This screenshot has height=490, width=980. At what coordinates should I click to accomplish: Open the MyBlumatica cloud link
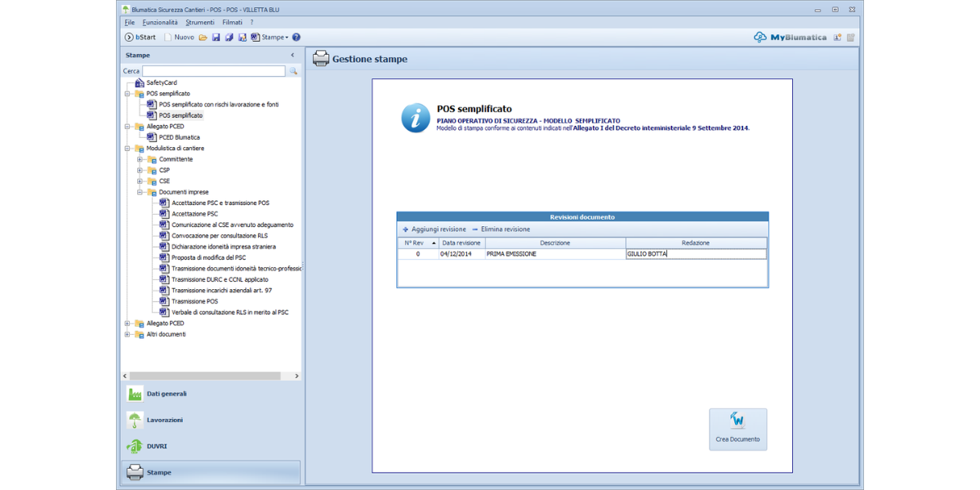(790, 38)
